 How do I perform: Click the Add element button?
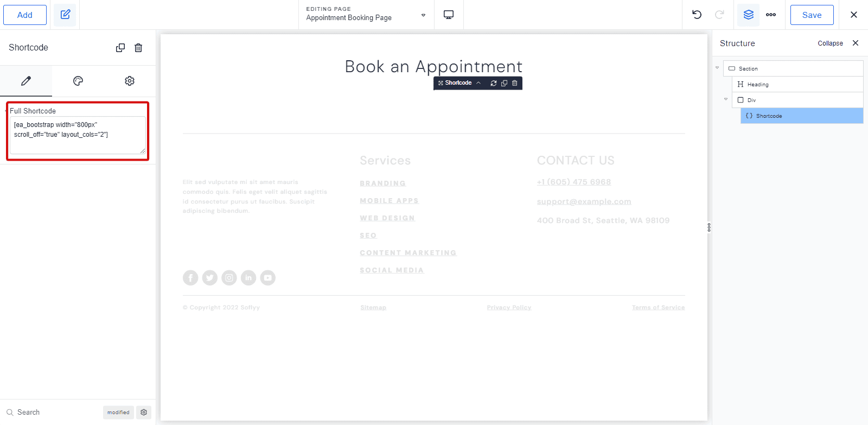[25, 15]
